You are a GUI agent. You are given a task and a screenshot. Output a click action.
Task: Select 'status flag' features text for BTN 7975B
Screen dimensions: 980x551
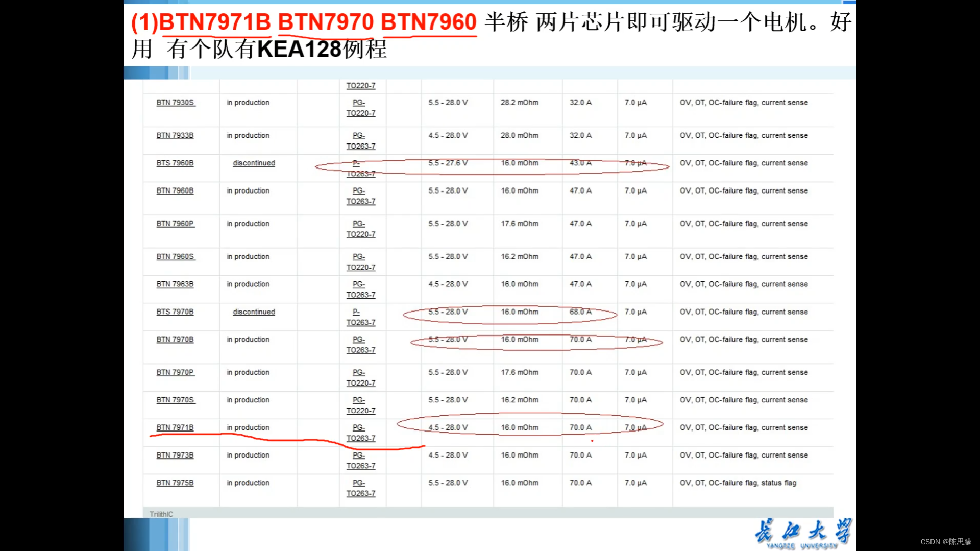778,483
